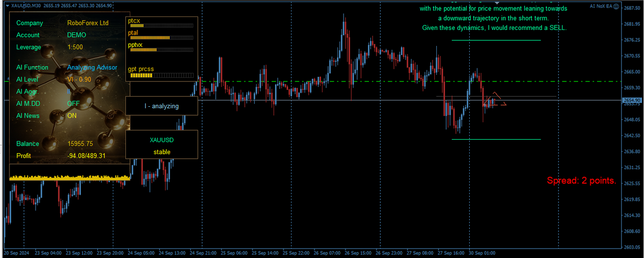Click the '24 Sep 21:00' time axis label
This screenshot has width=644, height=258.
[203, 253]
